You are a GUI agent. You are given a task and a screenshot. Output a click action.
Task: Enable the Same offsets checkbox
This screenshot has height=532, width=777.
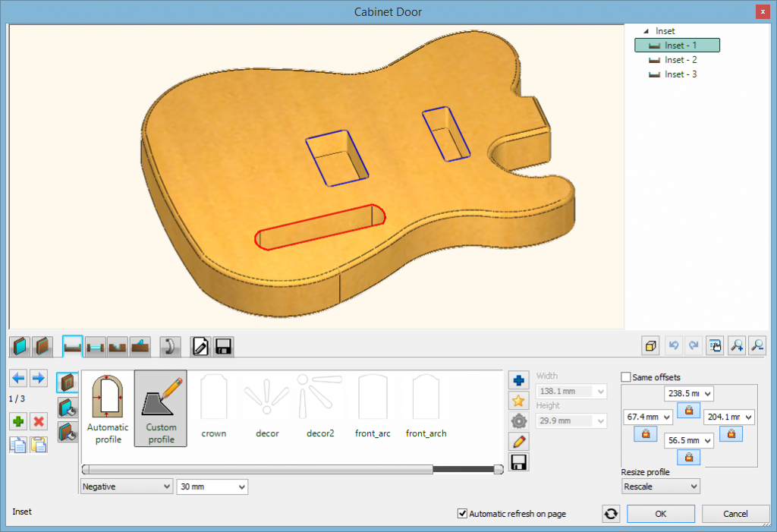pos(626,377)
